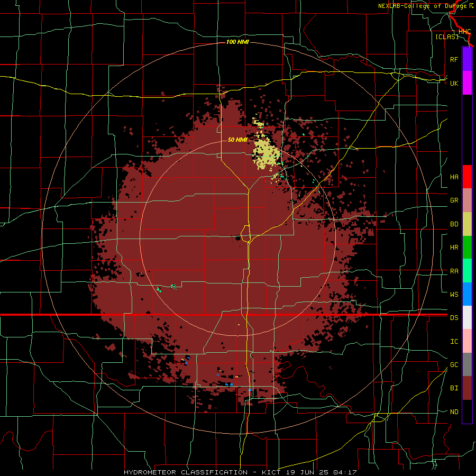Click the HA legend label

pyautogui.click(x=454, y=177)
